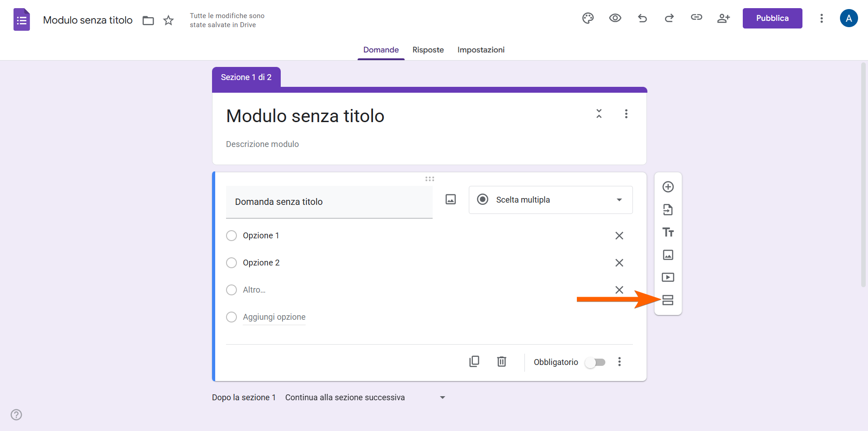
Task: Add a title and description via Tt icon
Action: coord(668,232)
